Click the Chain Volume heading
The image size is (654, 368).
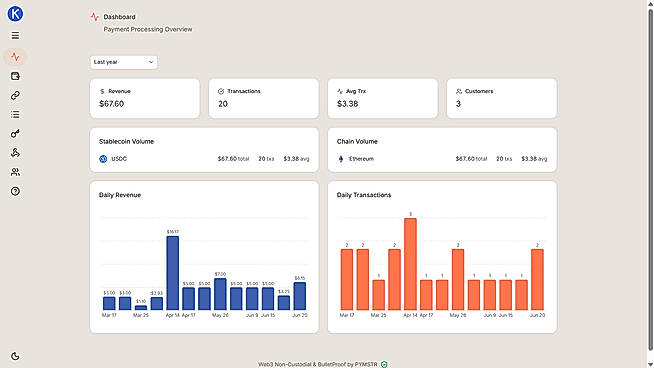tap(357, 141)
